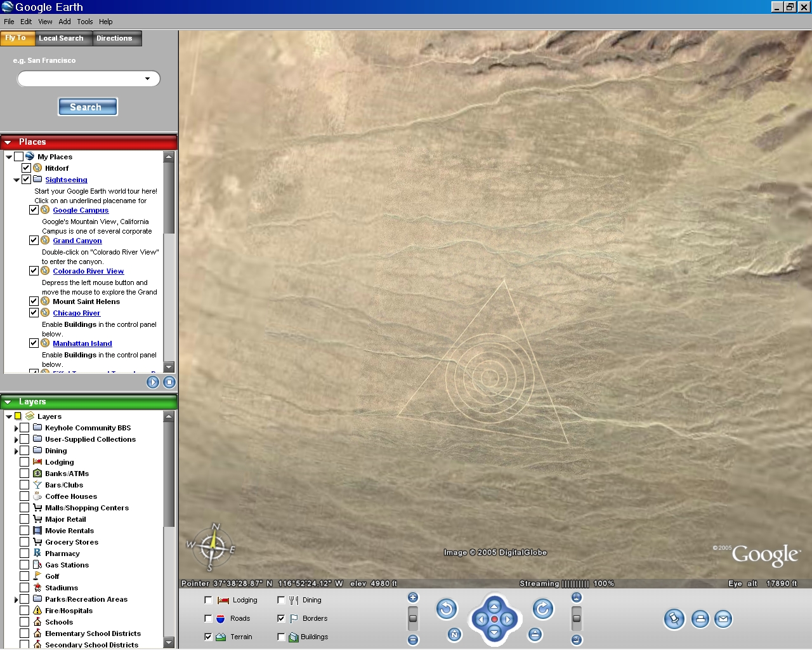The width and height of the screenshot is (812, 650).
Task: Switch to the Local Search tab
Action: (61, 39)
